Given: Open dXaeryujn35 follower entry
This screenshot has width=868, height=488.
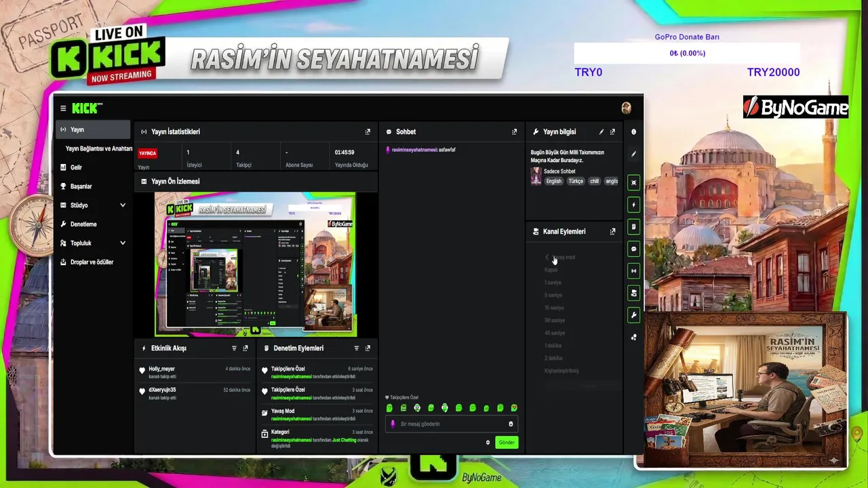Looking at the screenshot, I should [193, 393].
